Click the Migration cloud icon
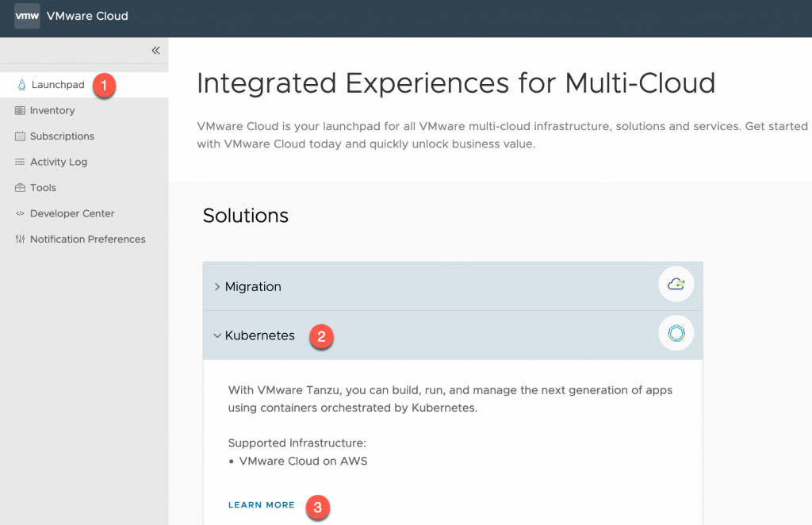Screen dimensions: 812x525 676,284
